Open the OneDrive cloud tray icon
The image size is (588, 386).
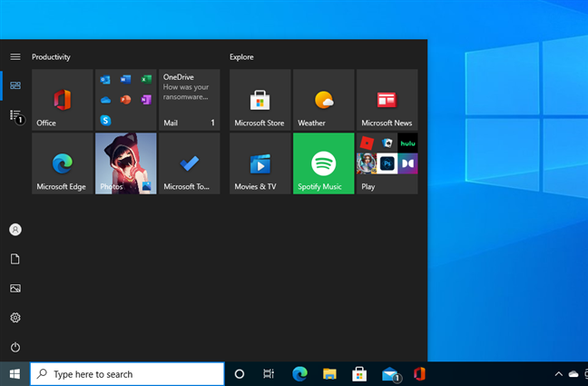tap(573, 374)
